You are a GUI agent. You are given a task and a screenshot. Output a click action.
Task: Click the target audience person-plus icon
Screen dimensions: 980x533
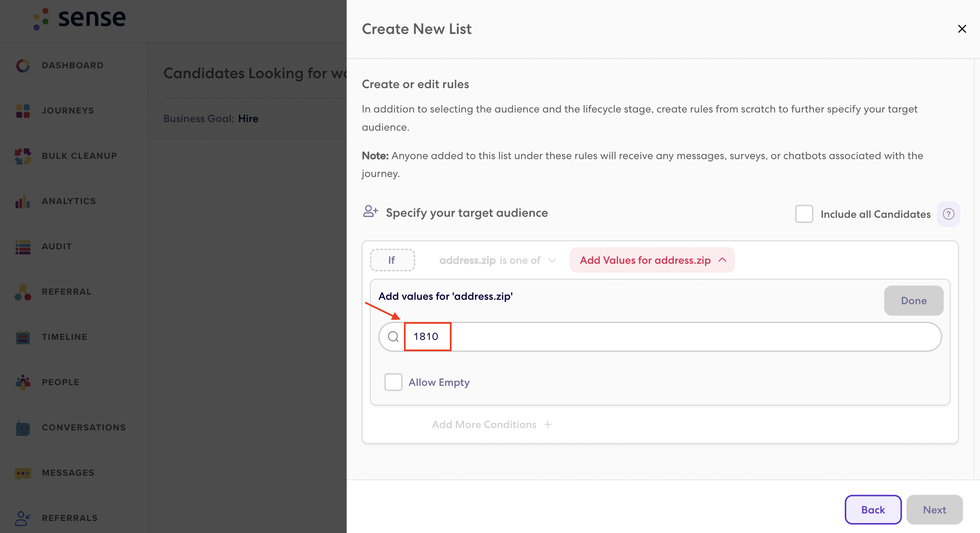[370, 211]
